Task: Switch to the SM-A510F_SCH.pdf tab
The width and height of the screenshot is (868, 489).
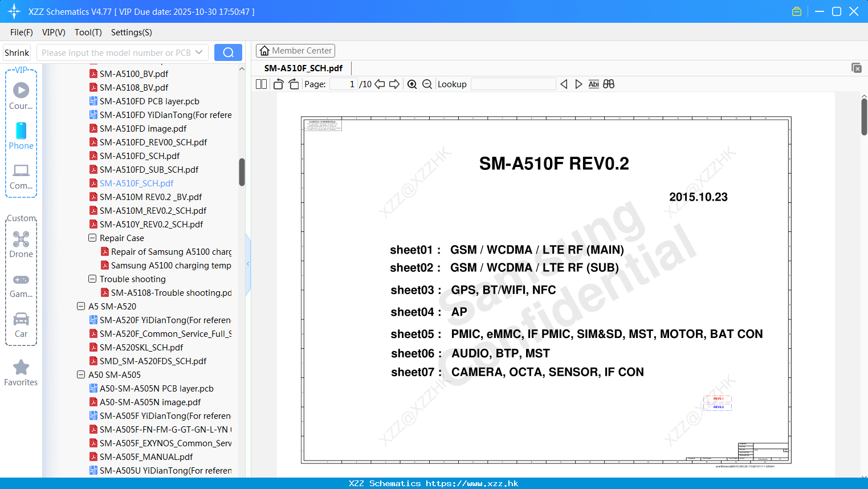Action: pos(303,68)
